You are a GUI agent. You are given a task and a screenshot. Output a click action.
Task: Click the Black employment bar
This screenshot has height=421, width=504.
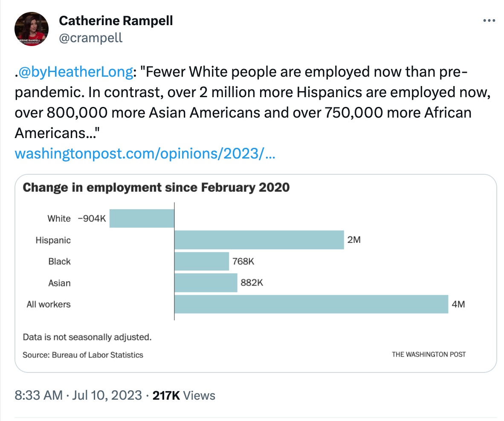coord(202,261)
